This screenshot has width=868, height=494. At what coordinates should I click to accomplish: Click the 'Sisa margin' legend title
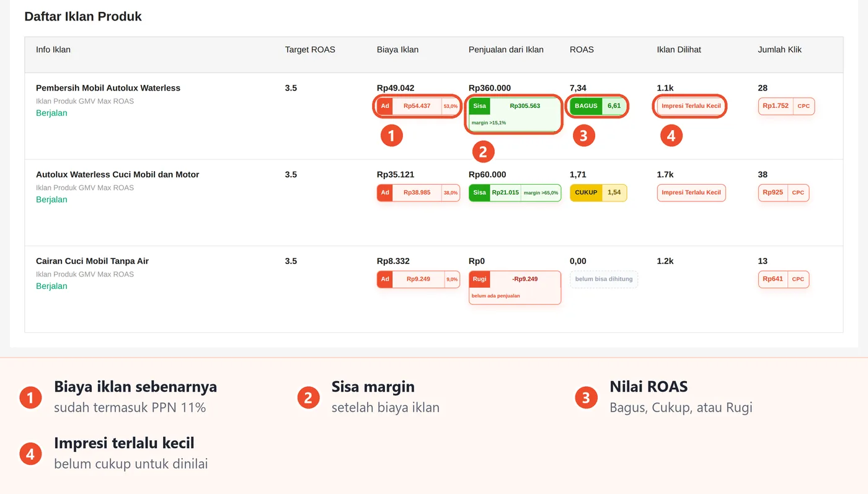(373, 387)
